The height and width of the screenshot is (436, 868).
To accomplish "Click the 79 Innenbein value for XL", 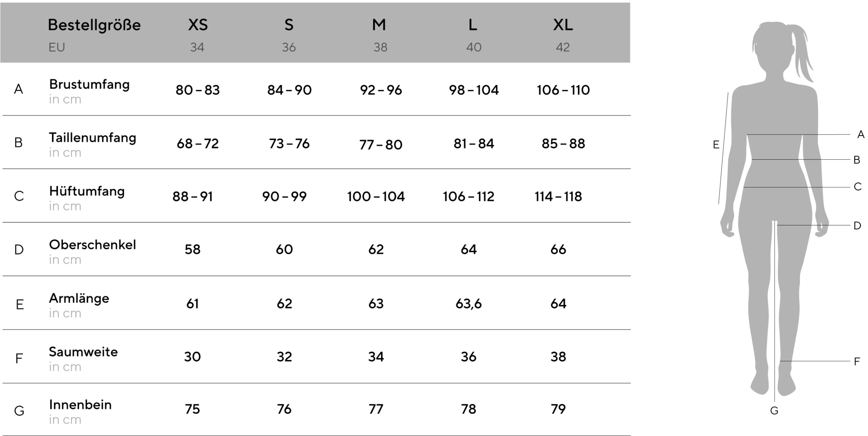I will pos(558,409).
